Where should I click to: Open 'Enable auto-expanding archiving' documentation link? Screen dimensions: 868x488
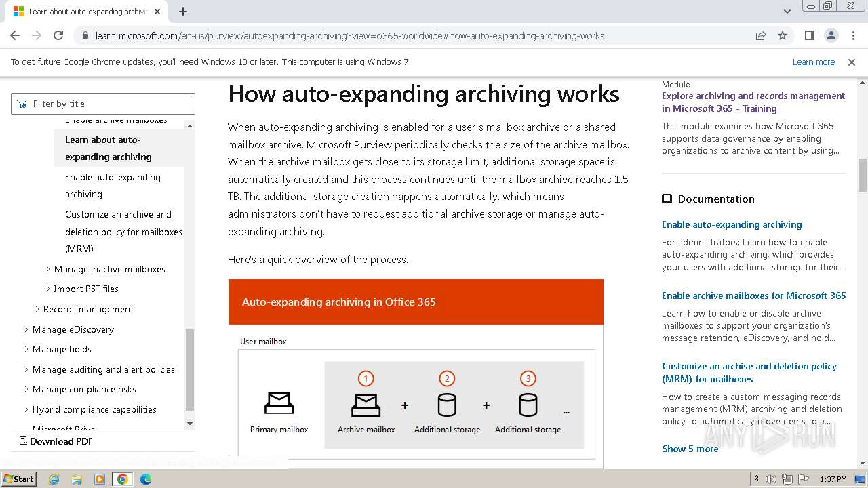tap(732, 224)
